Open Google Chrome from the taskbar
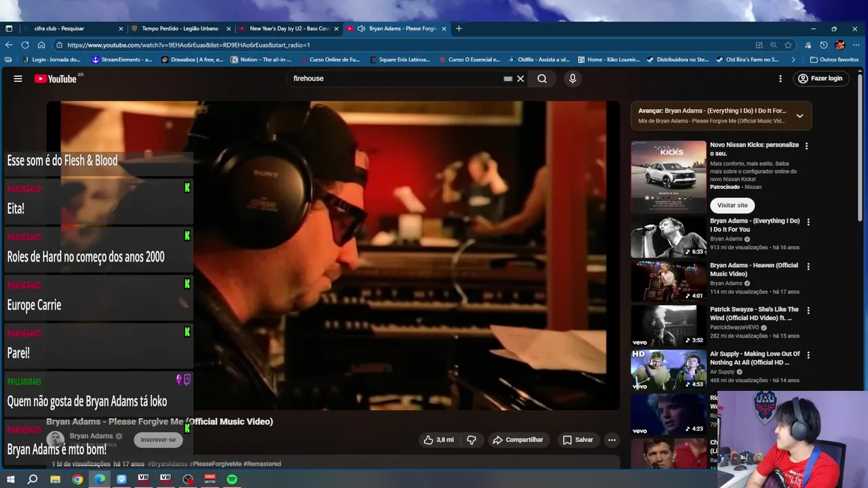The height and width of the screenshot is (488, 868). coord(77,479)
